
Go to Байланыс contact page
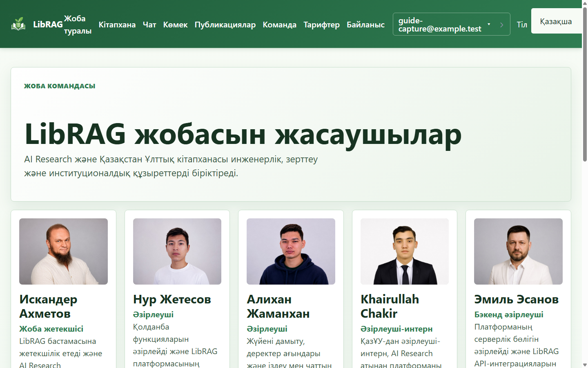pyautogui.click(x=365, y=25)
